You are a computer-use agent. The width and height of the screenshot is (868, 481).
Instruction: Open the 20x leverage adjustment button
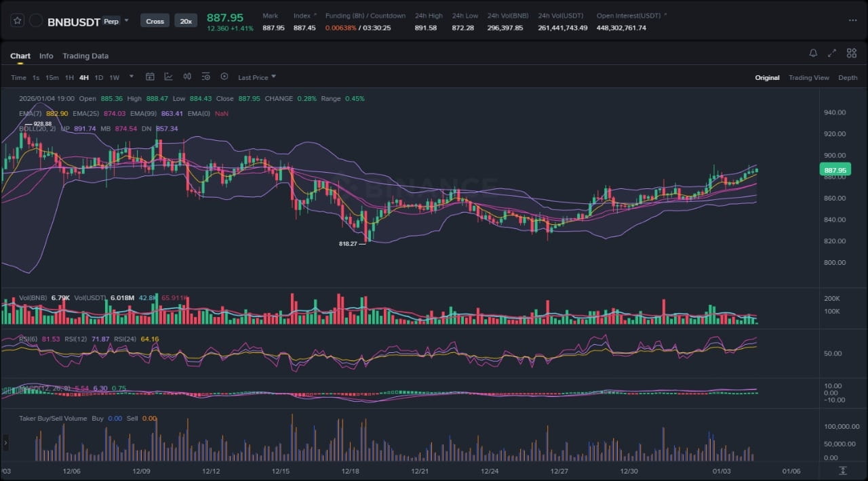pyautogui.click(x=184, y=21)
